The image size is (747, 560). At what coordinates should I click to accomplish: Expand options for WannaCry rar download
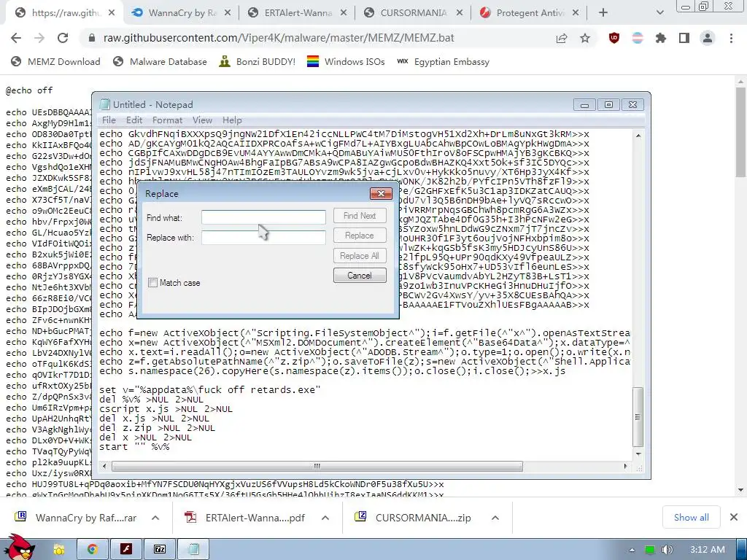coord(155,518)
